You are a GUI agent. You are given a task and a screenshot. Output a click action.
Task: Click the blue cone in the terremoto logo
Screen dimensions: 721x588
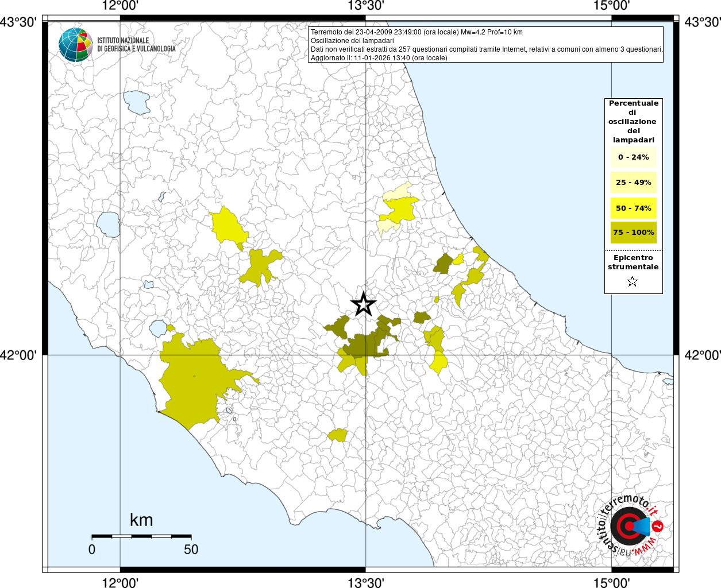coord(642,526)
